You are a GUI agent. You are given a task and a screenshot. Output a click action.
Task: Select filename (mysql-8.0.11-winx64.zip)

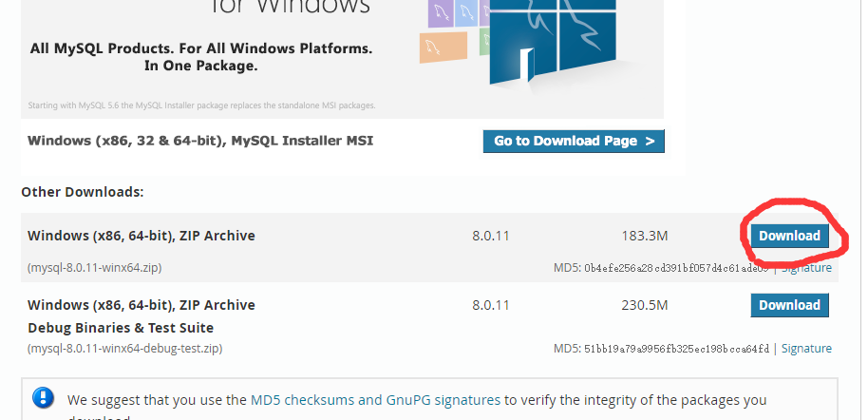(x=95, y=268)
